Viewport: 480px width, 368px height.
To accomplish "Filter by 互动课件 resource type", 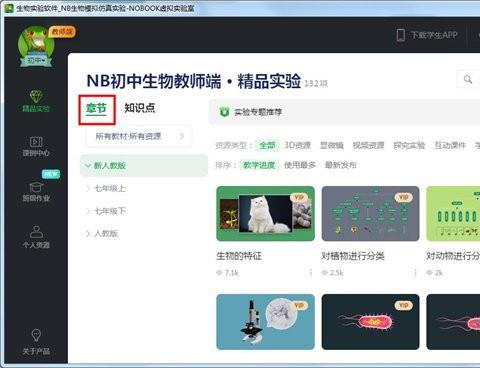I will (x=450, y=145).
